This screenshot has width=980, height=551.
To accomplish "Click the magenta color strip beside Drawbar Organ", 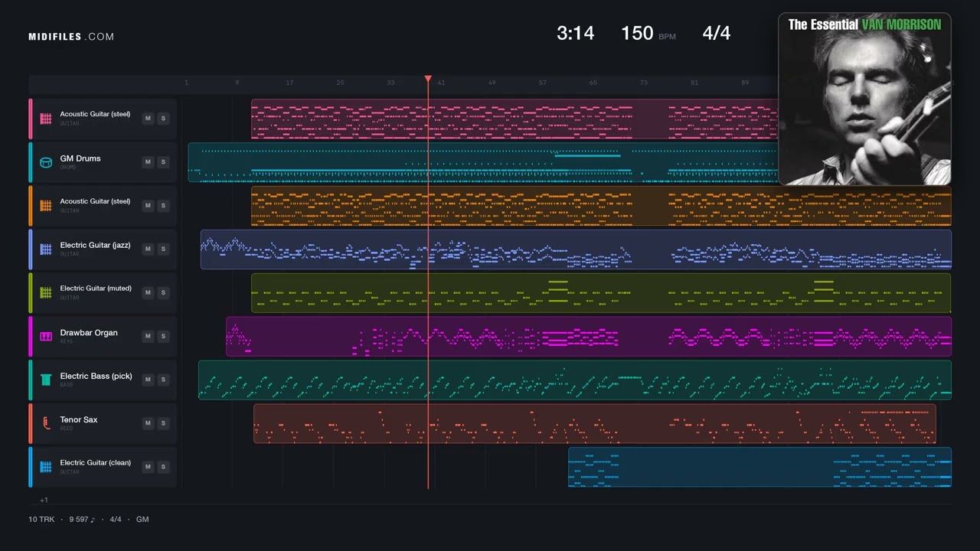I will [x=31, y=336].
